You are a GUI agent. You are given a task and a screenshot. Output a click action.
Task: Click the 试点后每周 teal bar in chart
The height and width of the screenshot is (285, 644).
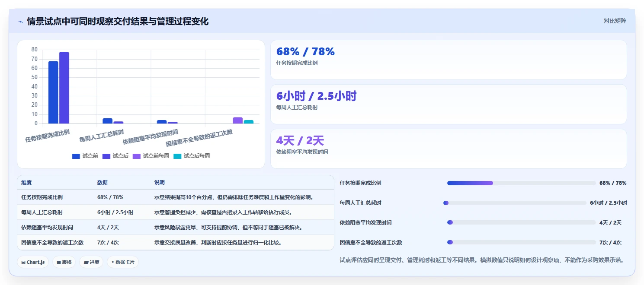(249, 122)
